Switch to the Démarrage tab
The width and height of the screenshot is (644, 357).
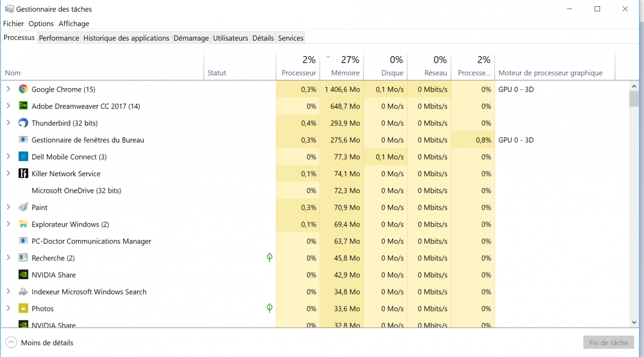pyautogui.click(x=191, y=38)
